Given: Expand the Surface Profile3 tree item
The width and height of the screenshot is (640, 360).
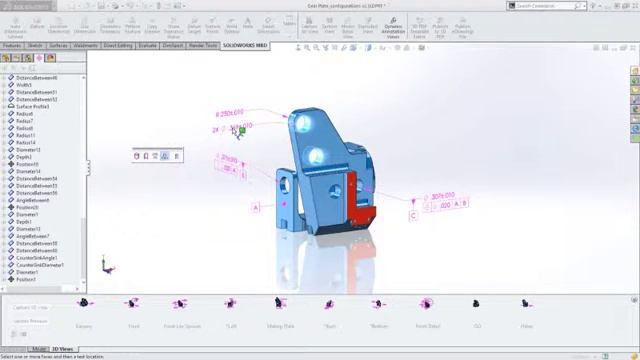Looking at the screenshot, I should pyautogui.click(x=4, y=107).
